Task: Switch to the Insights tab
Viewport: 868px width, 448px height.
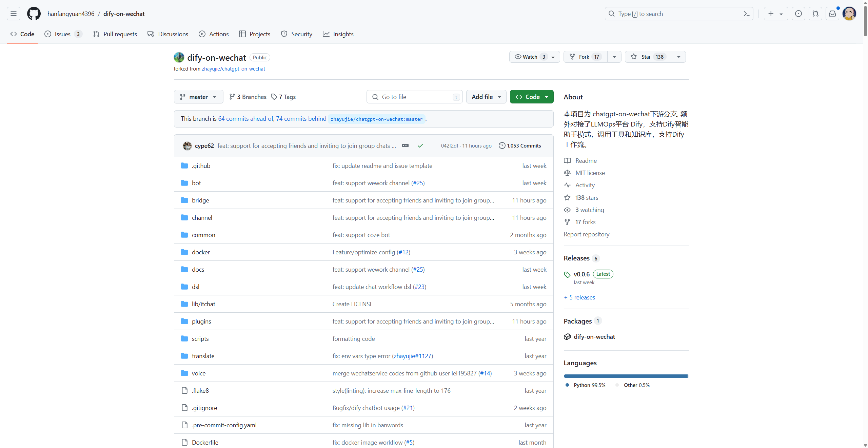Action: click(338, 34)
